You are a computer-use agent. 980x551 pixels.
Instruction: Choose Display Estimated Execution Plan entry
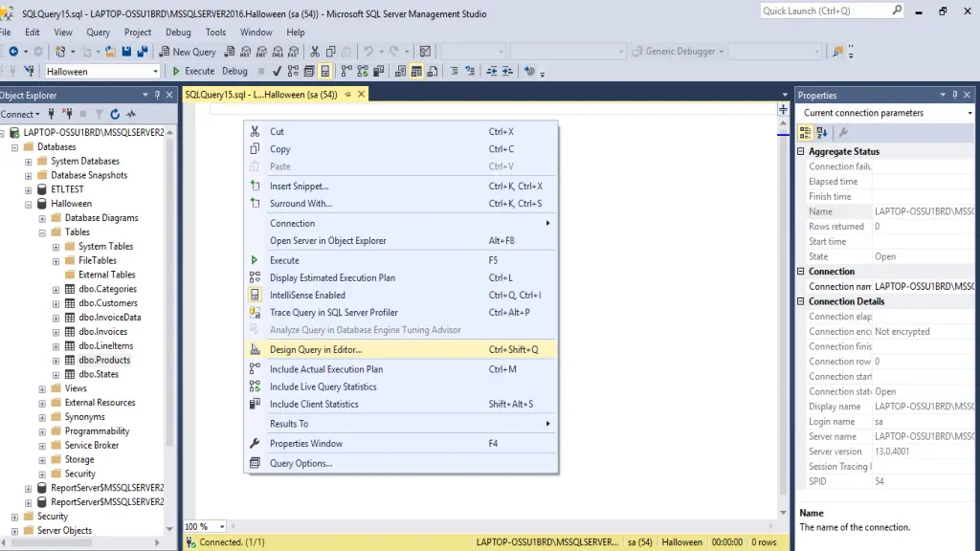[401, 278]
